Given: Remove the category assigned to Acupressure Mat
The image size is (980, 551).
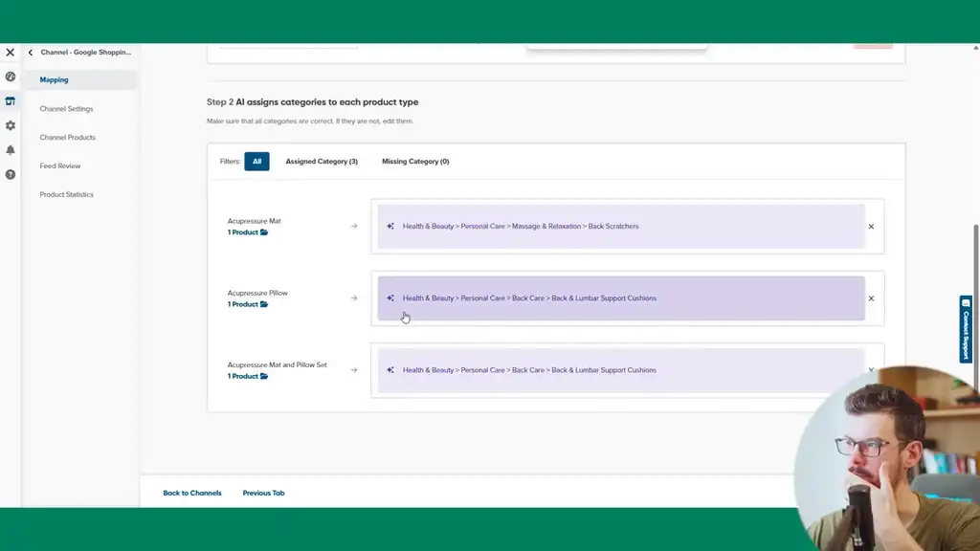Looking at the screenshot, I should click(871, 226).
